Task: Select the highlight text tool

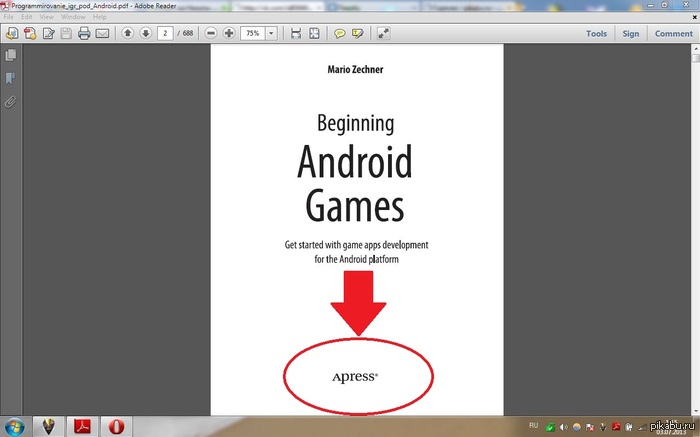Action: 358,33
